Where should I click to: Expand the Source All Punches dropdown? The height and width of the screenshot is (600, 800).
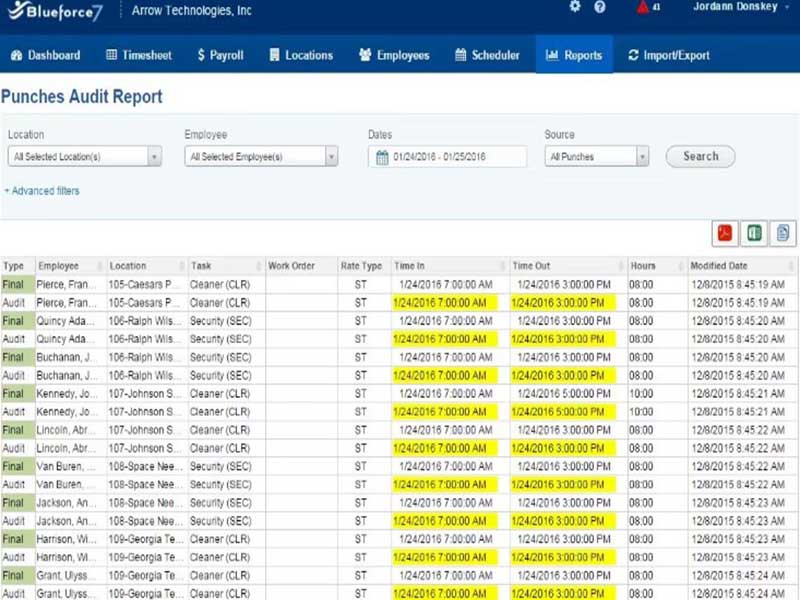pos(642,157)
